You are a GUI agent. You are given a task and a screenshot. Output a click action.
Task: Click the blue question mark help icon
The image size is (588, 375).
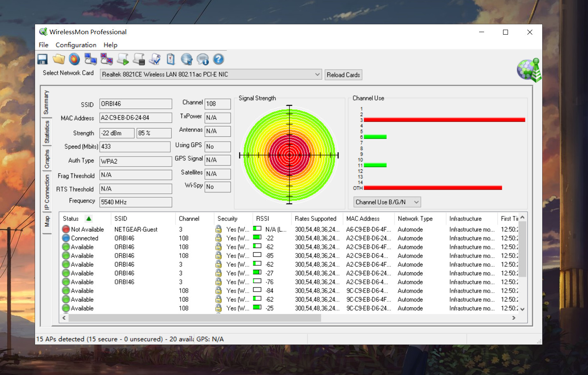219,59
